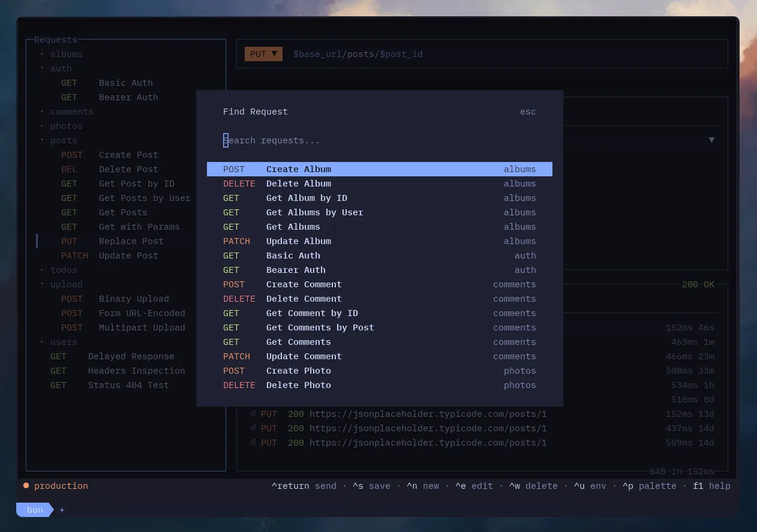Click ^return send shortcut in footer
757x532 pixels.
[x=304, y=486]
